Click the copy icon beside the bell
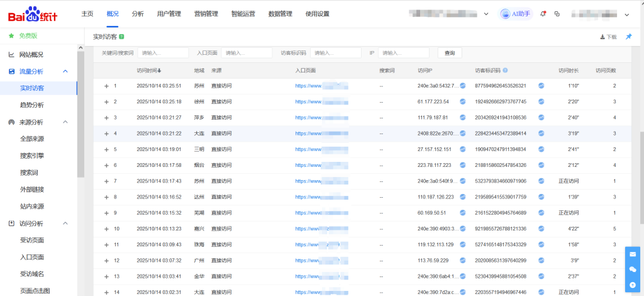This screenshot has width=644, height=296. coord(557,14)
